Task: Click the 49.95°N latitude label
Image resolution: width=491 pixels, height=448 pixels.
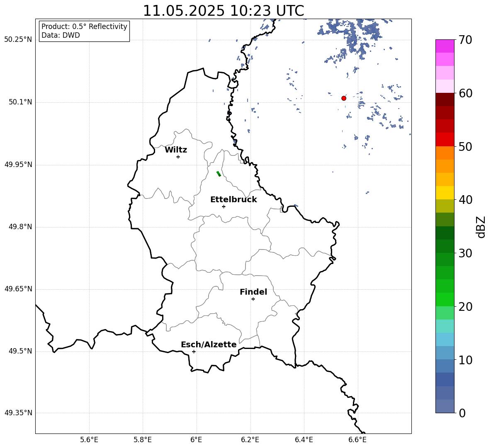Action: pos(18,165)
